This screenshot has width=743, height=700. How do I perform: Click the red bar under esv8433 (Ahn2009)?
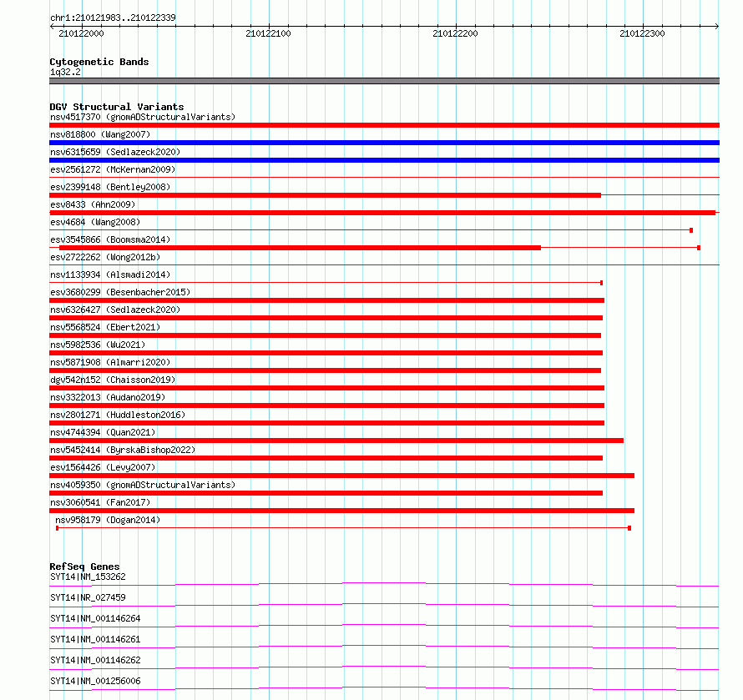click(x=382, y=213)
